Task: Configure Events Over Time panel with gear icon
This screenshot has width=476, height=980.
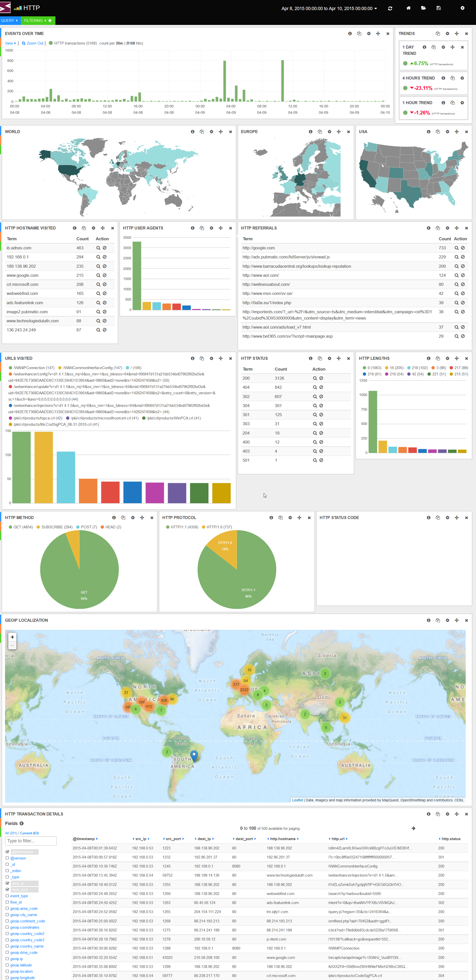Action: point(369,33)
